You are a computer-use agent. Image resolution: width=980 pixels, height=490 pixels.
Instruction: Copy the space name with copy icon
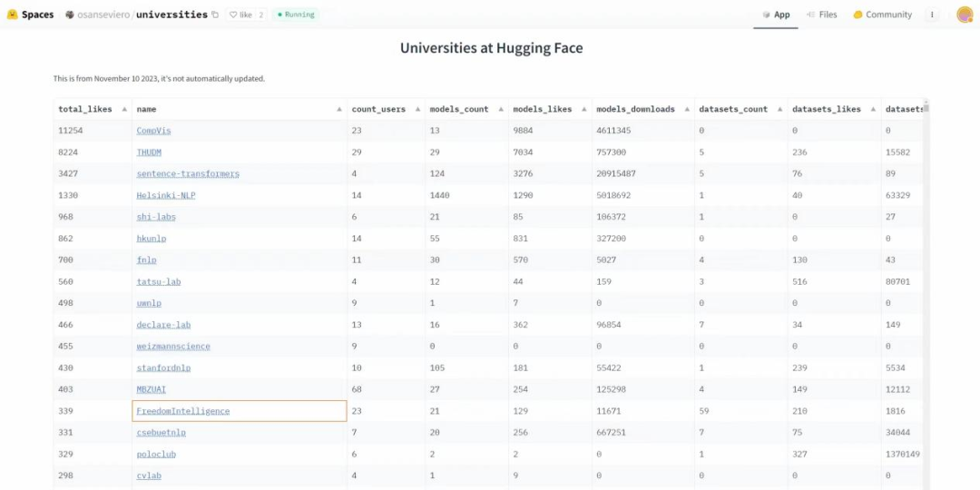[x=215, y=15]
